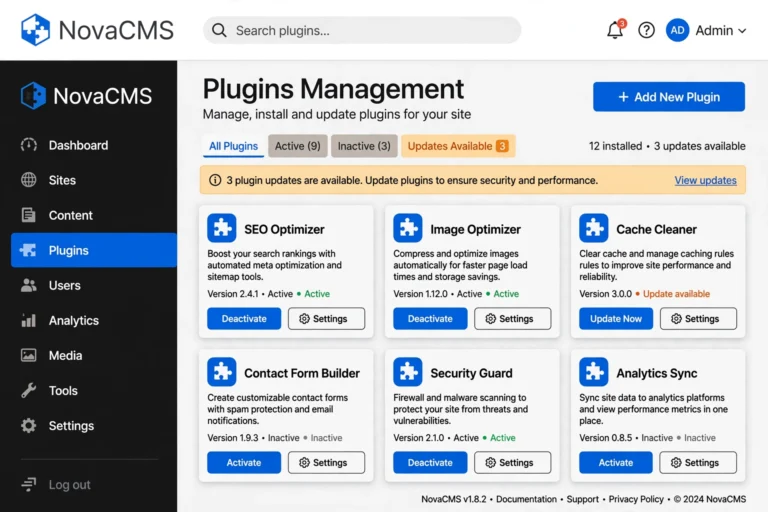Open the notifications bell

615,30
